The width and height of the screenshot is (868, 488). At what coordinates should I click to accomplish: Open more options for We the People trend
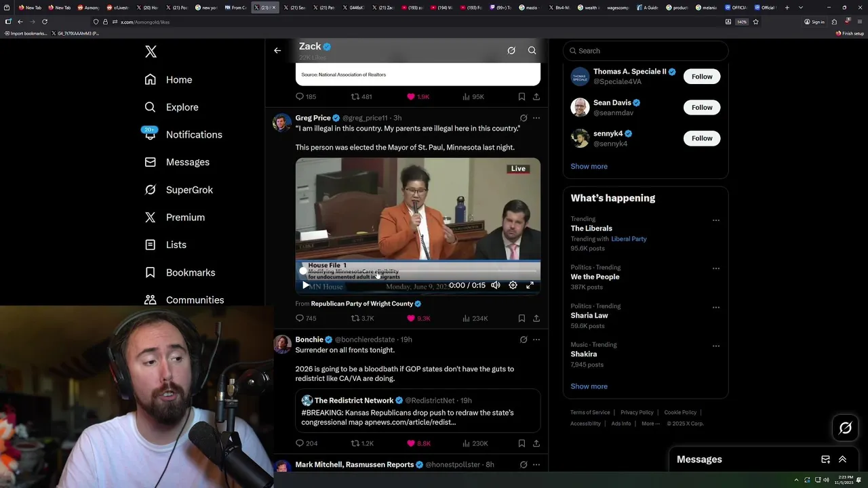pos(716,268)
